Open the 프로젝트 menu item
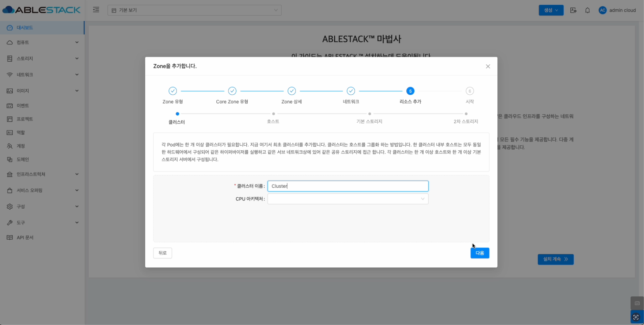 click(x=25, y=119)
